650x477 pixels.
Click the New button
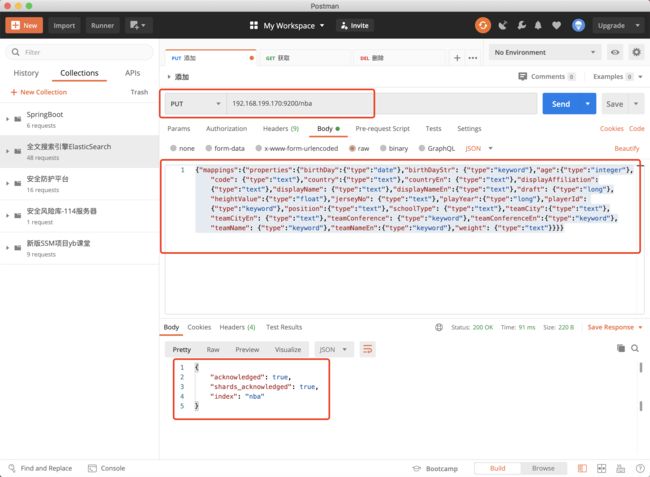(x=24, y=25)
